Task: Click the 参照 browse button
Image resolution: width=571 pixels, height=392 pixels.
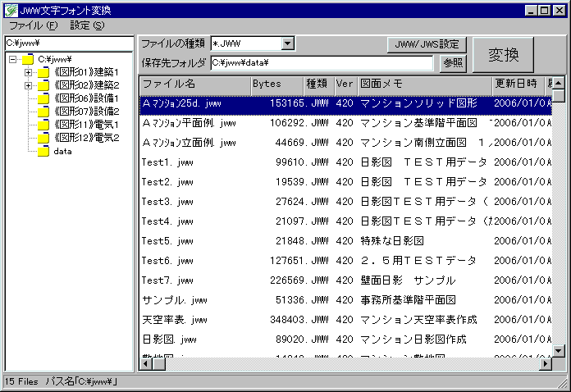Action: tap(452, 62)
